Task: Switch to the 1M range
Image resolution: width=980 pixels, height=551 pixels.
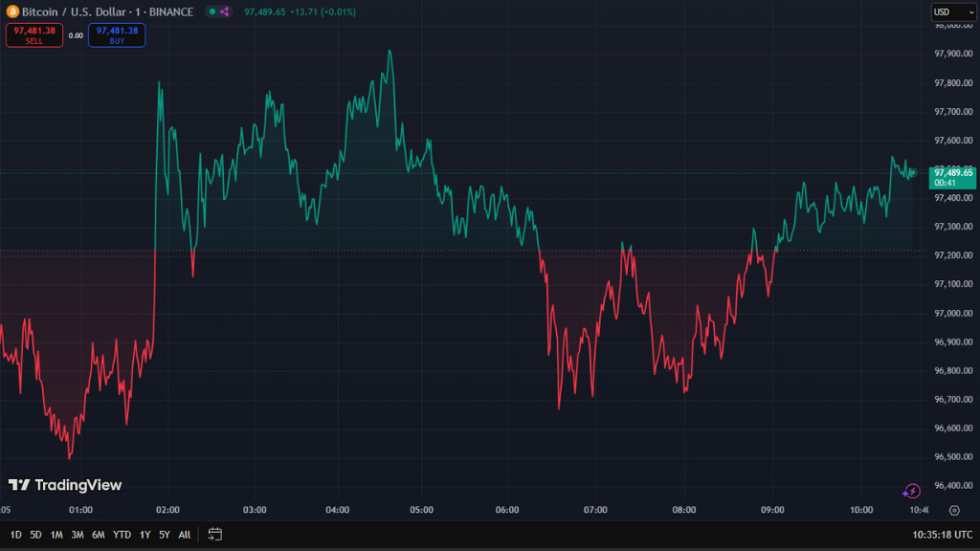Action: point(56,534)
